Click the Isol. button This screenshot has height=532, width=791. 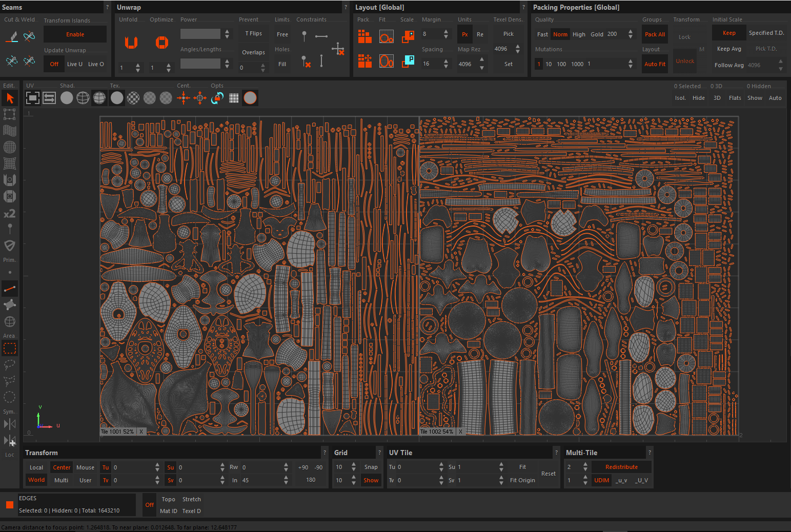click(680, 98)
